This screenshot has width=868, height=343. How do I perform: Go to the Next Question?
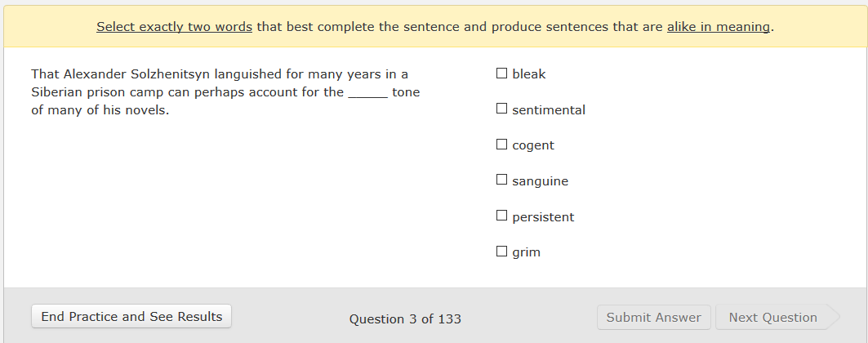coord(772,318)
